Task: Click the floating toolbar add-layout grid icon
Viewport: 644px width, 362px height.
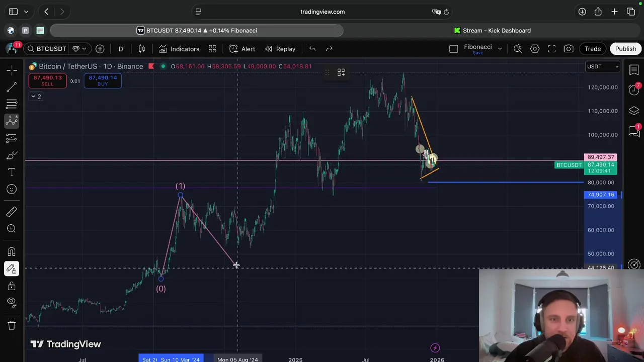Action: point(341,73)
